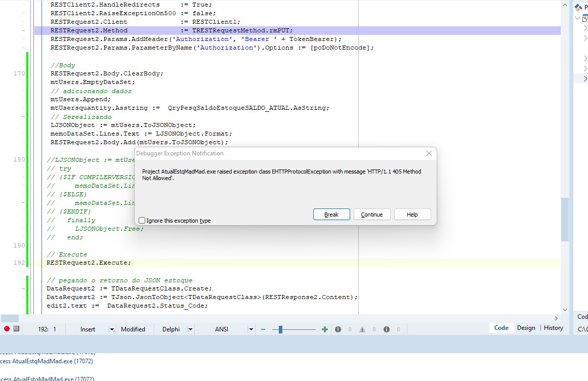The height and width of the screenshot is (381, 588).
Task: Click gutter line number 180
Action: click(19, 159)
